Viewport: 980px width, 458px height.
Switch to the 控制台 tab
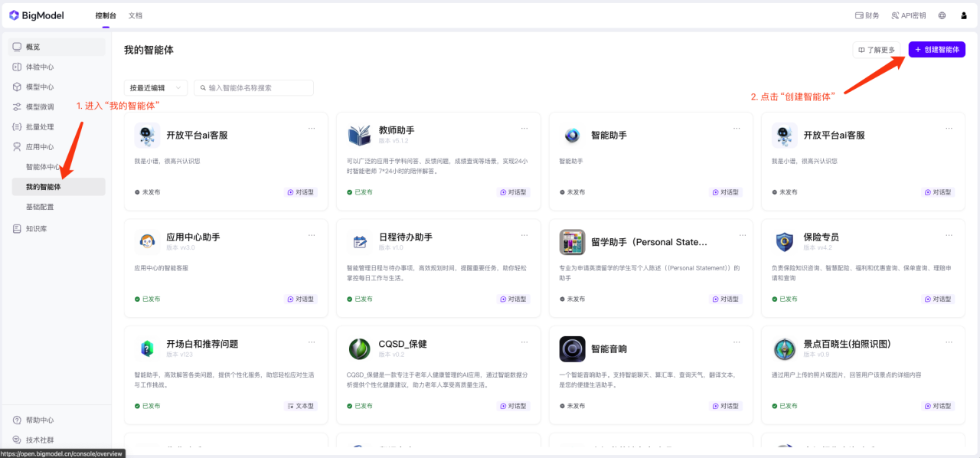point(106,15)
